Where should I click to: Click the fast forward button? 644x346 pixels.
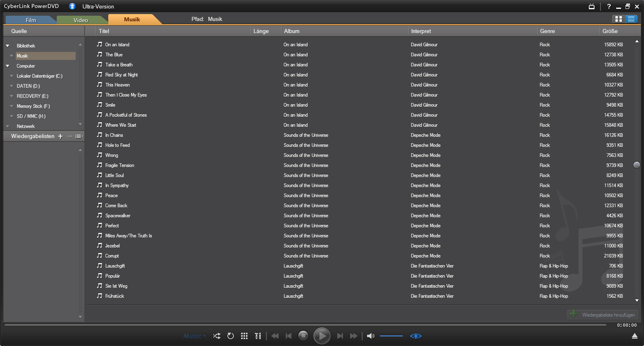tap(354, 336)
